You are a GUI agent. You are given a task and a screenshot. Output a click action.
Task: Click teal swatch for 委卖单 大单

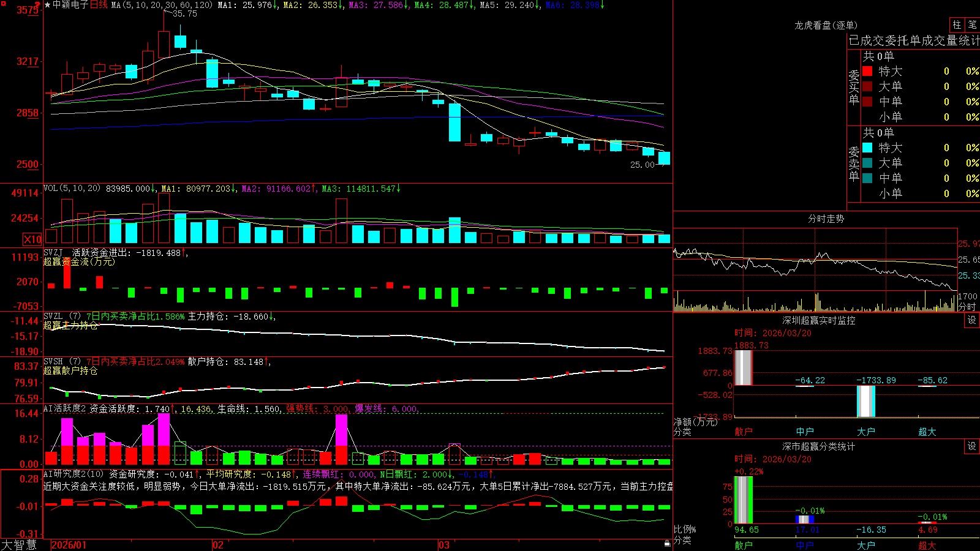point(867,163)
